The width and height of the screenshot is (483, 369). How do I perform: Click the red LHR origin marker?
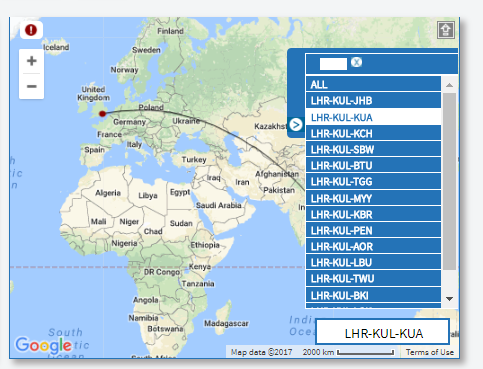[x=102, y=114]
